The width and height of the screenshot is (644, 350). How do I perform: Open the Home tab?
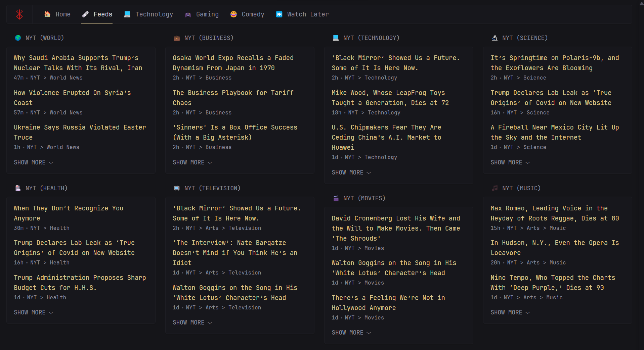57,14
